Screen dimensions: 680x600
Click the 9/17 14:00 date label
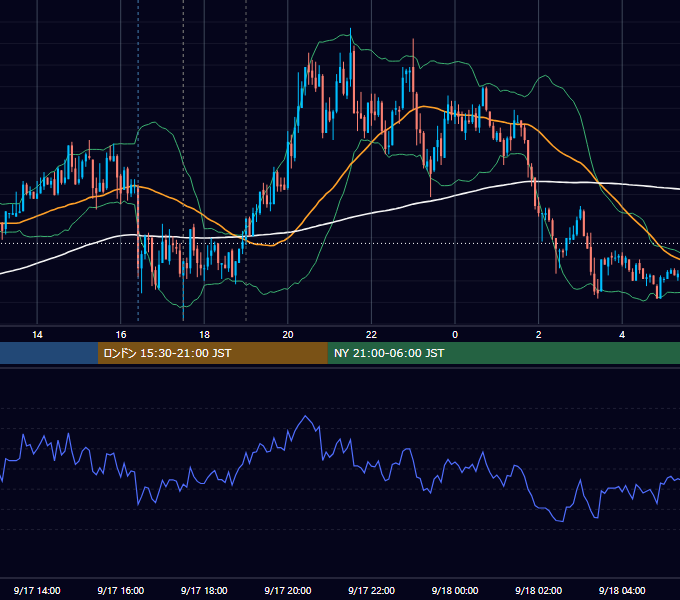click(37, 590)
